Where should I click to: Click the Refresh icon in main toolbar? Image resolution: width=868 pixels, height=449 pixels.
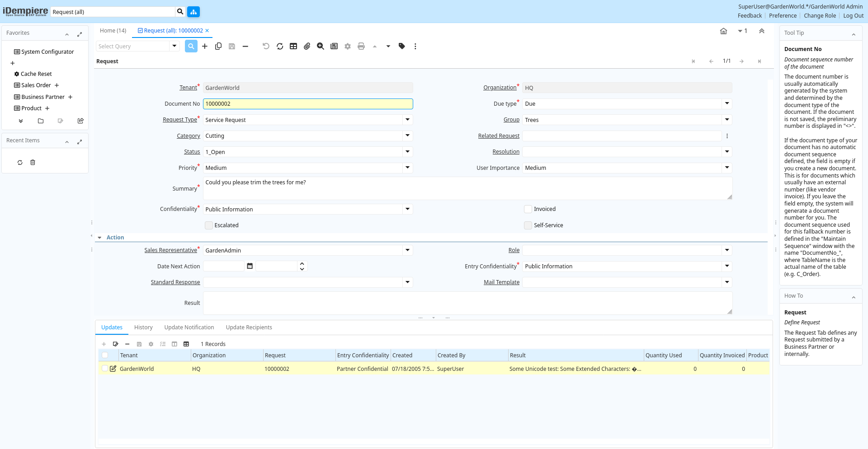[280, 46]
